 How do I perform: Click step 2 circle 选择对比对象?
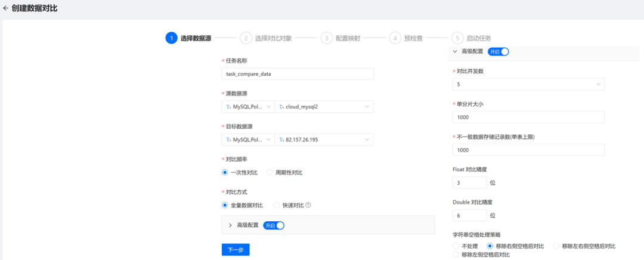pyautogui.click(x=246, y=38)
